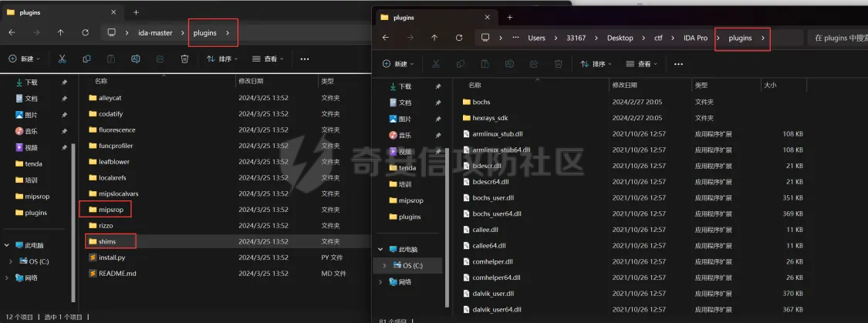The width and height of the screenshot is (868, 323).
Task: Click the up-directory arrow in IDA Pro window
Action: (434, 38)
